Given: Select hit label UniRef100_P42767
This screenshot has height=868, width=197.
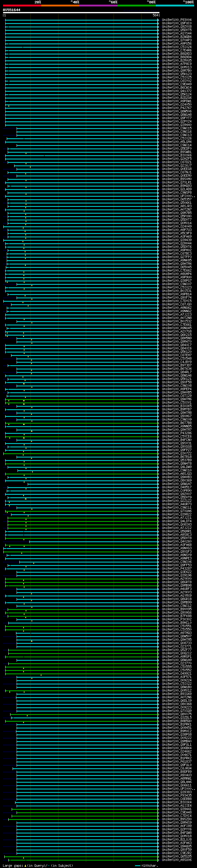Looking at the screenshot, I should 177,108.
